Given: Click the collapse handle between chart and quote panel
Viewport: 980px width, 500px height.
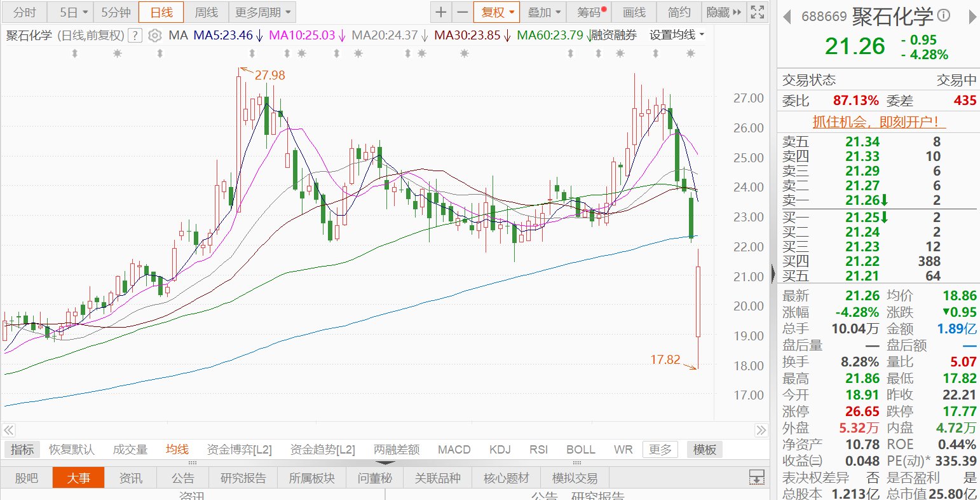Looking at the screenshot, I should [x=773, y=274].
